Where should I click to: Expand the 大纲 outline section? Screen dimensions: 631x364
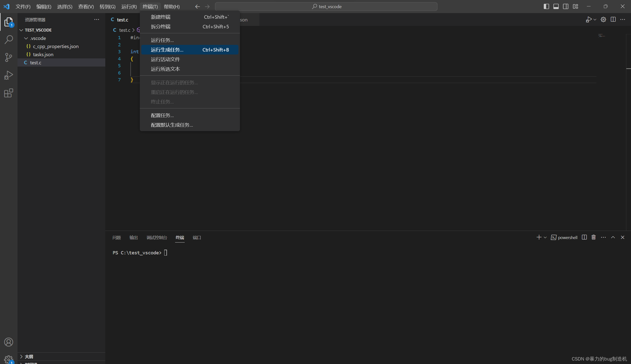(61, 357)
